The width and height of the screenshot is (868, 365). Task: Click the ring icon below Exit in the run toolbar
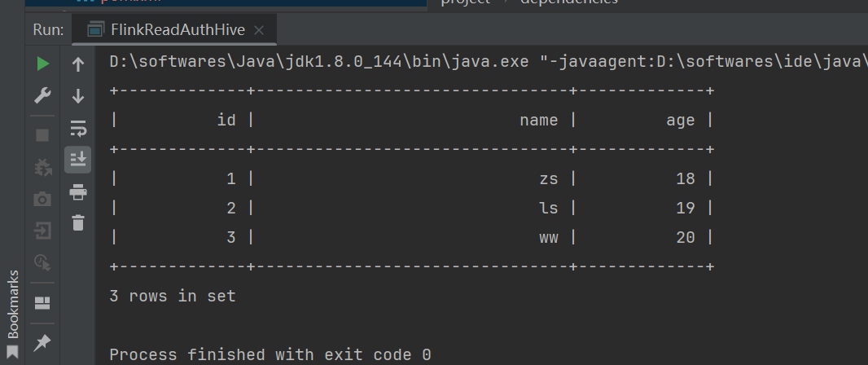42,262
